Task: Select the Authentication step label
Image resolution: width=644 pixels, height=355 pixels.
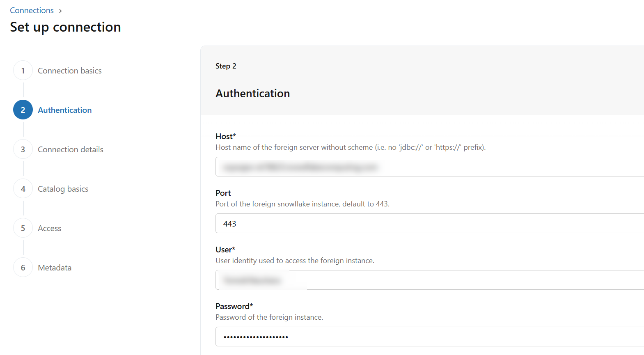Action: pos(64,110)
